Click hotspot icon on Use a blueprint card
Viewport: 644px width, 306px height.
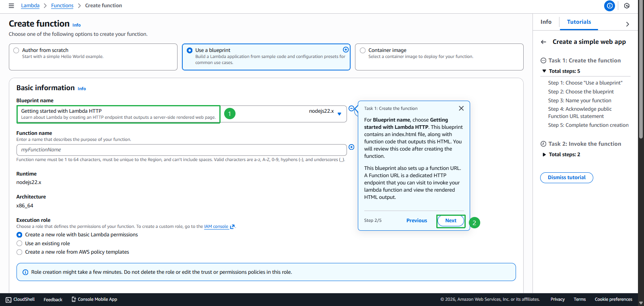click(346, 50)
